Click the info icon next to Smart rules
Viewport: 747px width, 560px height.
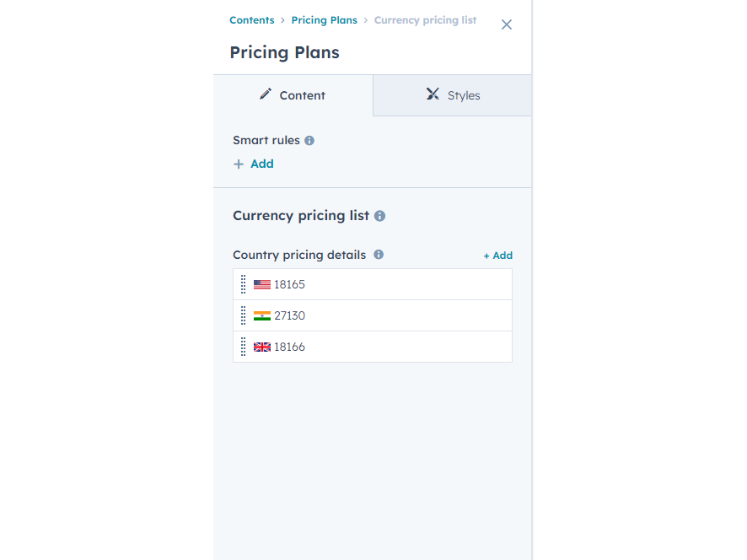[309, 140]
